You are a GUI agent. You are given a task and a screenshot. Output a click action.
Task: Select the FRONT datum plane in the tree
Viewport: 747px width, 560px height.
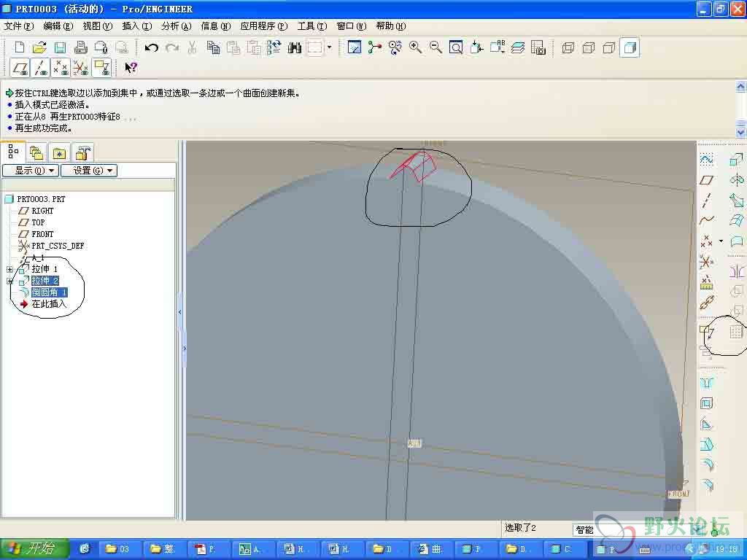[x=42, y=234]
